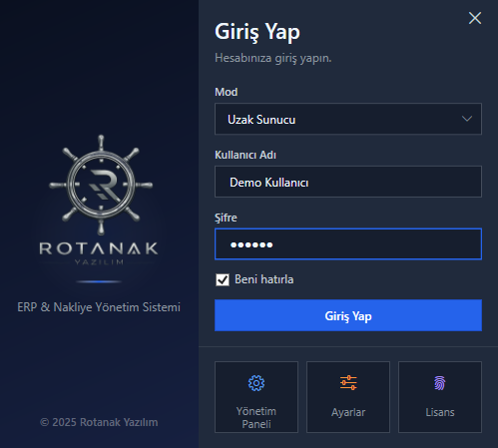
Task: Click the orange sliders icon for Ayarlar
Action: coord(348,383)
